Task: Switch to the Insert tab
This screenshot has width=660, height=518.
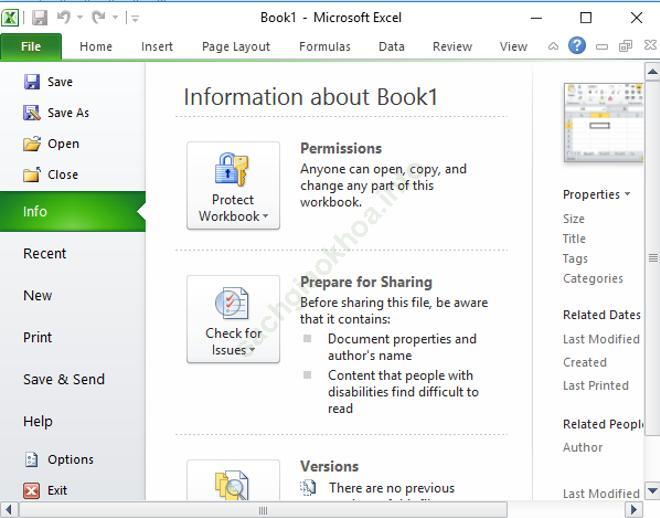Action: (x=157, y=47)
